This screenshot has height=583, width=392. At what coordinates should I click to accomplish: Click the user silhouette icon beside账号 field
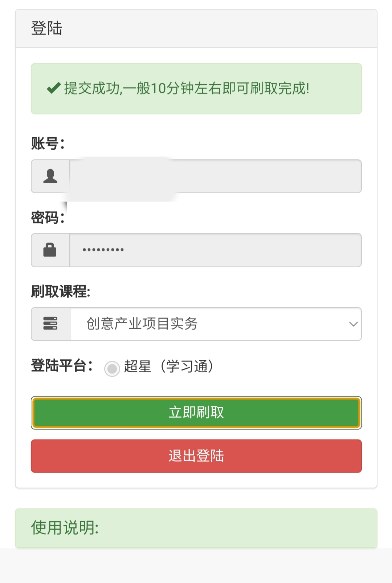click(x=51, y=177)
